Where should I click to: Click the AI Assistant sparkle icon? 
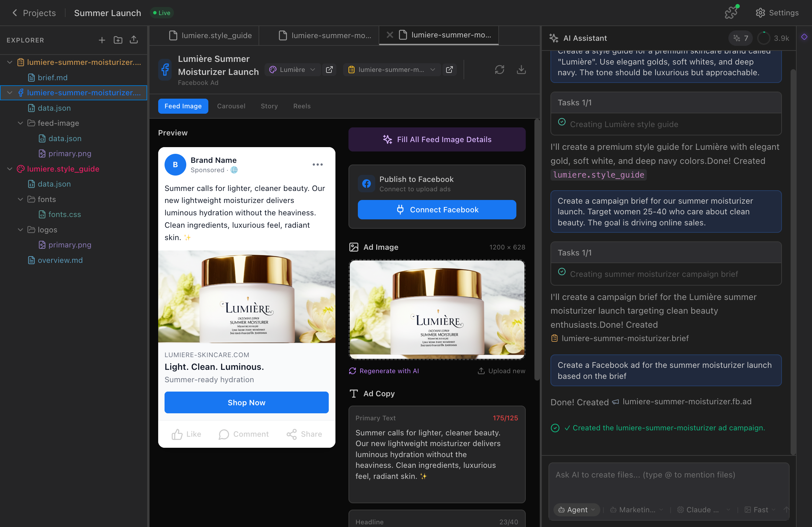pos(553,38)
